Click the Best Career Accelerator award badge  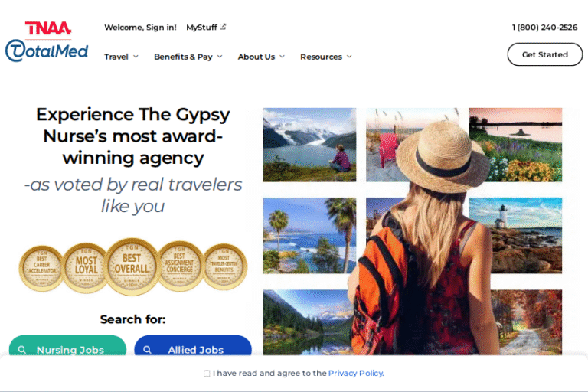(x=41, y=268)
